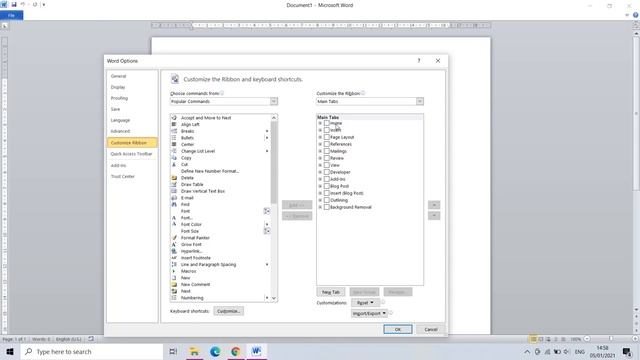Click the zoom slider handle
Screen dimensions: 640x360
tap(611, 339)
